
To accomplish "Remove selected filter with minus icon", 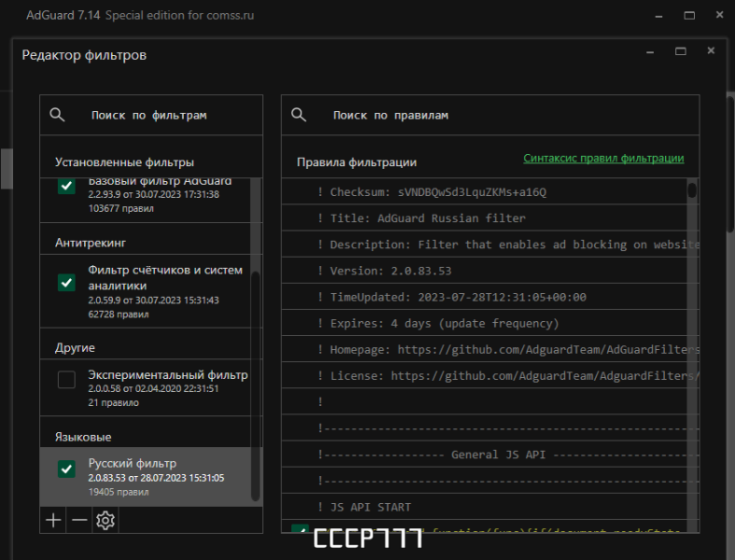I will point(79,520).
